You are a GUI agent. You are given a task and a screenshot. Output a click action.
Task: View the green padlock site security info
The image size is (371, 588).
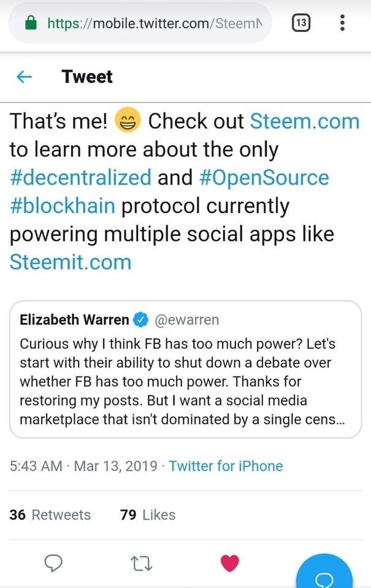tap(31, 23)
